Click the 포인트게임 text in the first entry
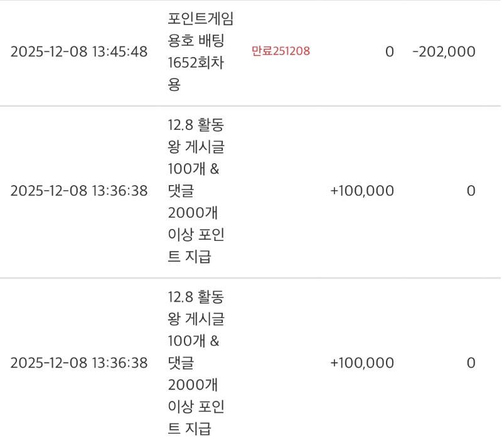502x448 pixels. tap(201, 19)
